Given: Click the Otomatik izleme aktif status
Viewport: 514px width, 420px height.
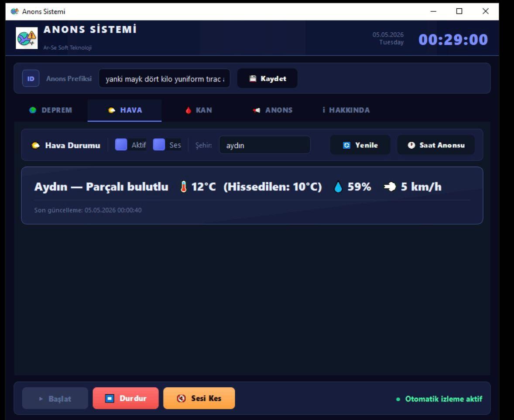Looking at the screenshot, I should [439, 399].
